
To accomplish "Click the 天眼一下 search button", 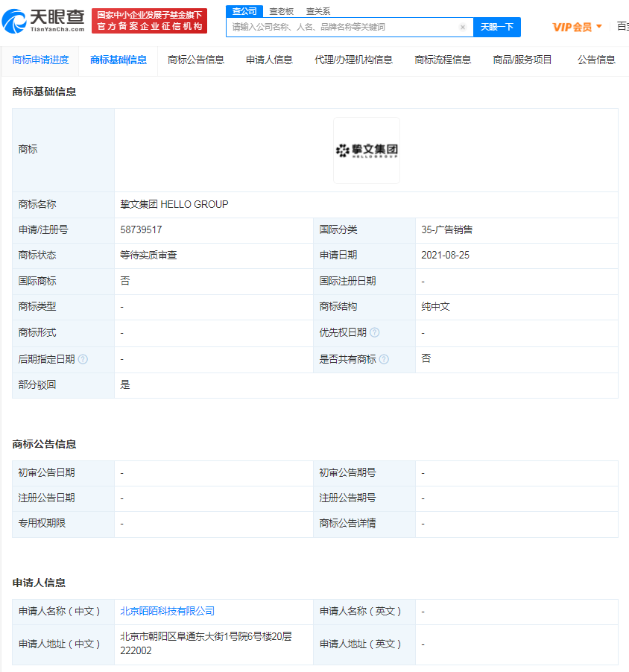I will [497, 27].
